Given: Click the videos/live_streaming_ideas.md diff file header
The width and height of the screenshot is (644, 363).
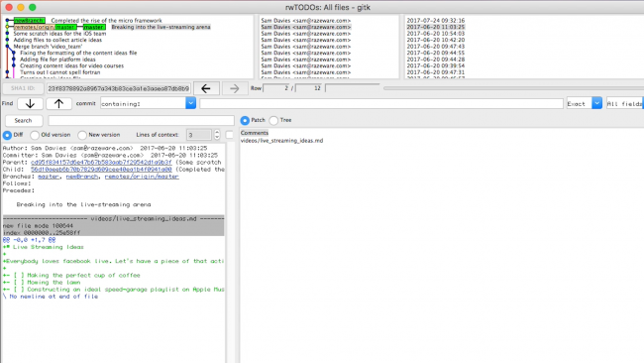Looking at the screenshot, I should 113,219.
